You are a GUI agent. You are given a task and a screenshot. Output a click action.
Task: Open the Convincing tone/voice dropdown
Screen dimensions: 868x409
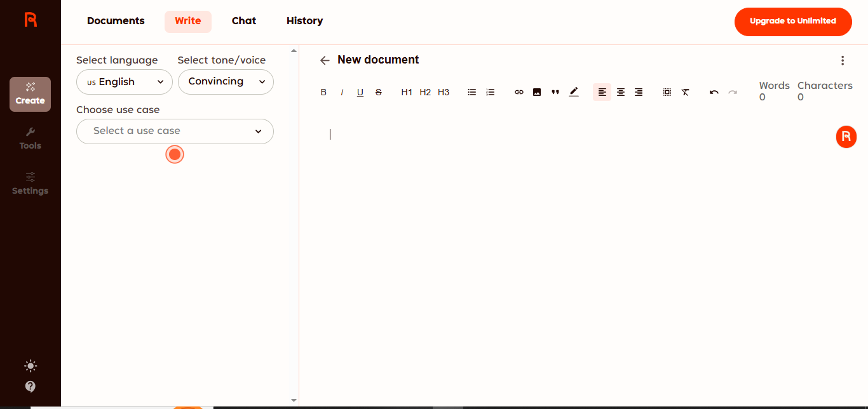tap(226, 82)
